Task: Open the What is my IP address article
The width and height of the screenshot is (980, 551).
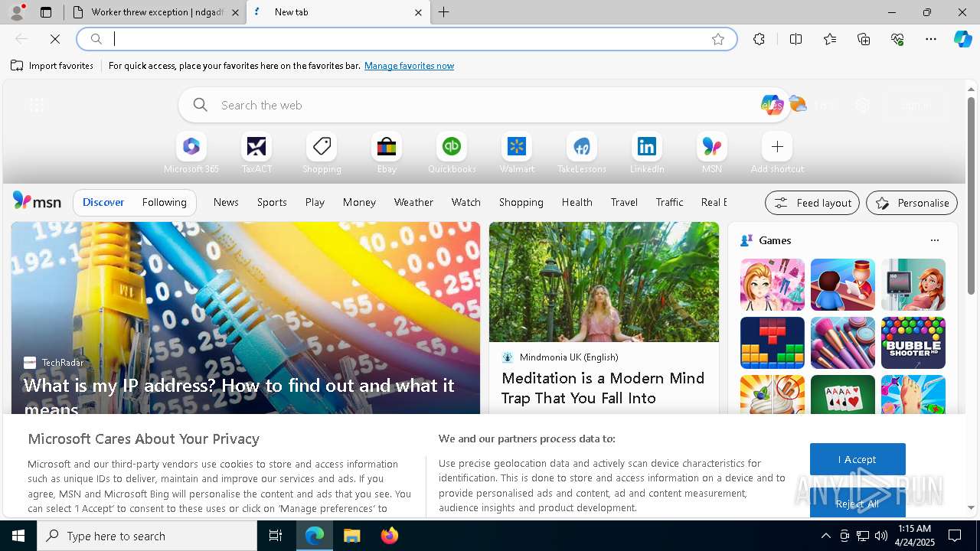Action: (239, 396)
